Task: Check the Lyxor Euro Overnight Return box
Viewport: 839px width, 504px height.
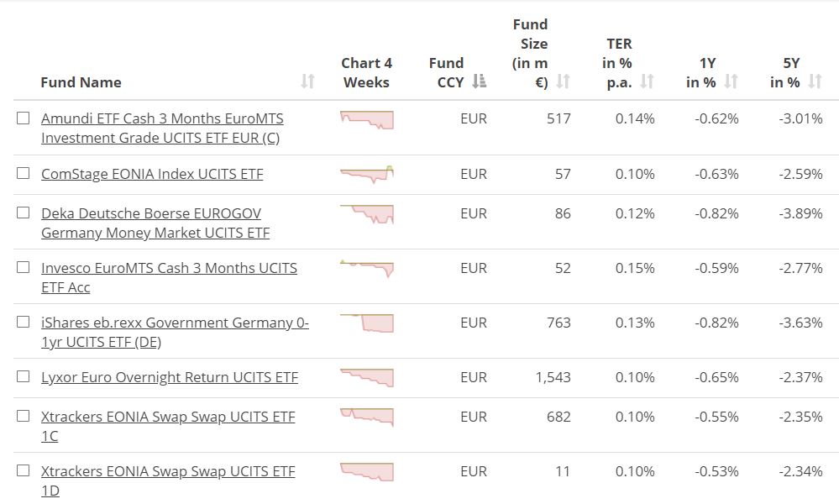Action: click(x=24, y=376)
